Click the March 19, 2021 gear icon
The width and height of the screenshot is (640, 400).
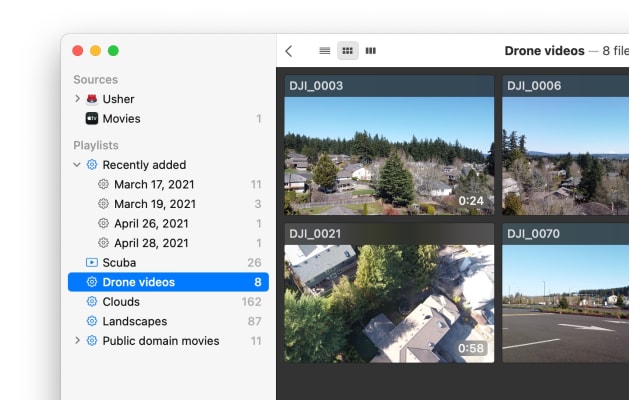(x=103, y=204)
